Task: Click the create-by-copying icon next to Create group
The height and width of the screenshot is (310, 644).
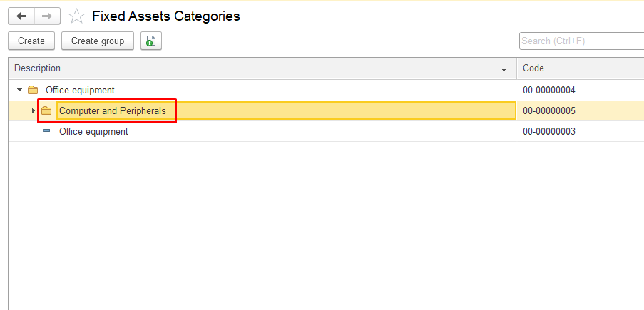Action: 150,41
